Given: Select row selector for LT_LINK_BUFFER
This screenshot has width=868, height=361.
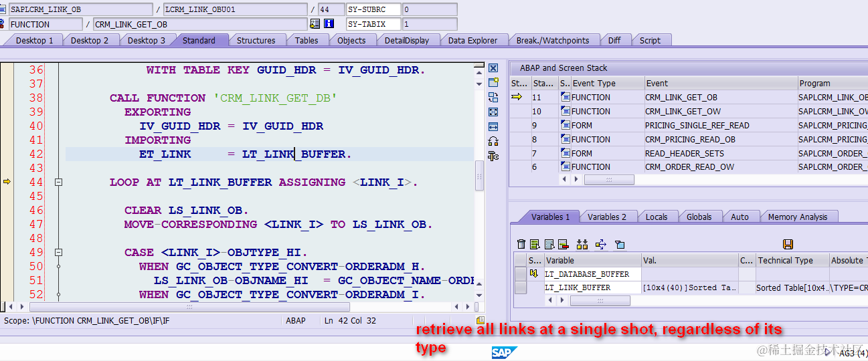Looking at the screenshot, I should coord(520,287).
